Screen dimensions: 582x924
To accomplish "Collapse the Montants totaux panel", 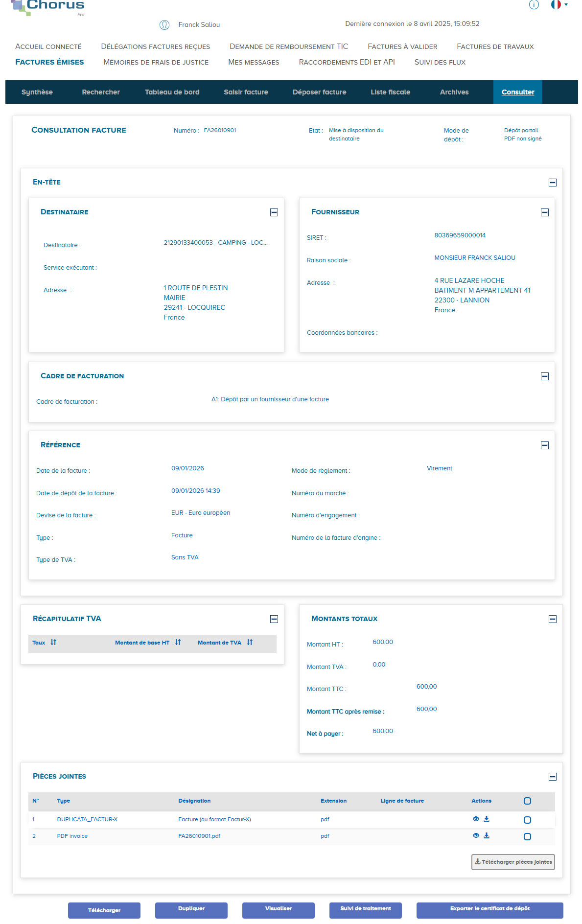I will [553, 619].
